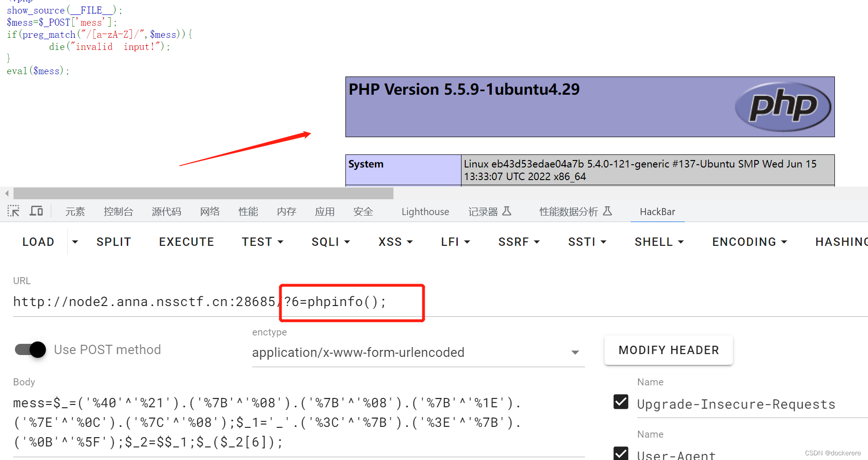This screenshot has height=460, width=868.
Task: Expand the SQLI dropdown menu
Action: pyautogui.click(x=331, y=242)
